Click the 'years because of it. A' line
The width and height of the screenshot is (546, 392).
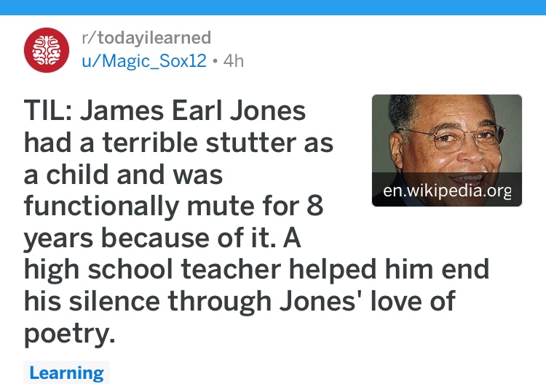(162, 239)
